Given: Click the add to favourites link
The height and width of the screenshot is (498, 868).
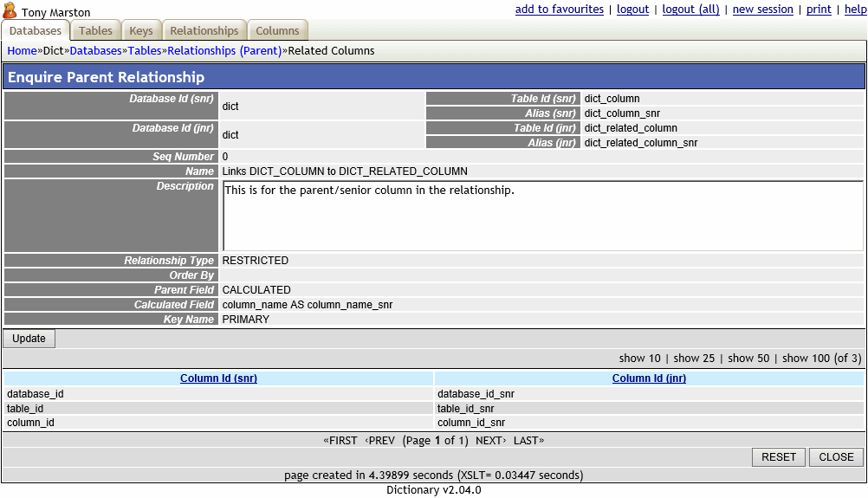Looking at the screenshot, I should pos(559,10).
